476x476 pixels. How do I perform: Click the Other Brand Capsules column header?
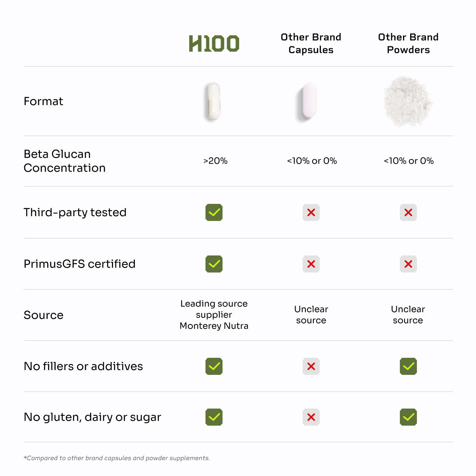[x=311, y=43]
